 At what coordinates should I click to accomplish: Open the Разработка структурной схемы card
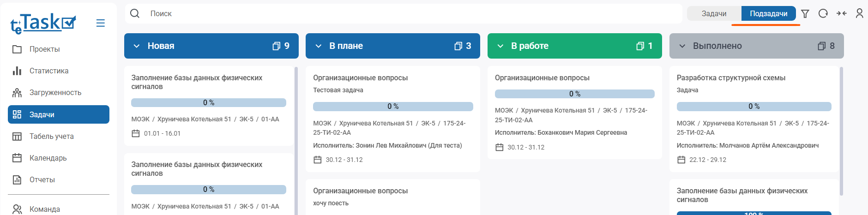pyautogui.click(x=731, y=78)
